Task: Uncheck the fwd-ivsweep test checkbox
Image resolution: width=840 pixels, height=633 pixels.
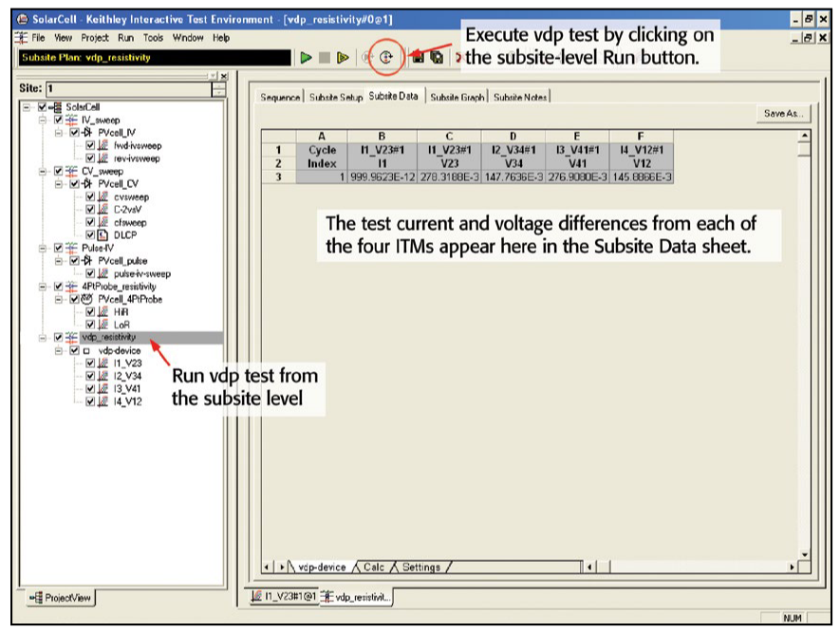Action: pos(90,146)
